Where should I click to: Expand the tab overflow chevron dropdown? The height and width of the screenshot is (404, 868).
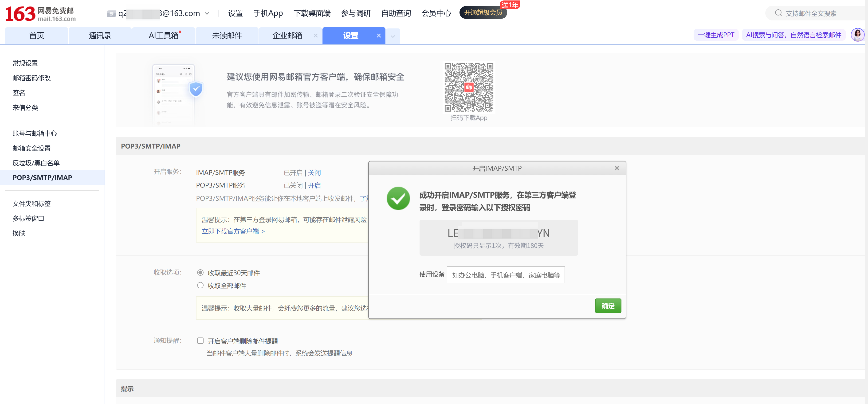(x=393, y=36)
